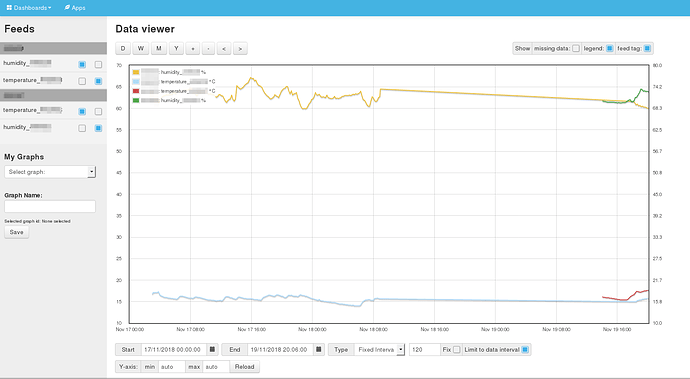
Task: Open the Apps menu item
Action: (74, 8)
